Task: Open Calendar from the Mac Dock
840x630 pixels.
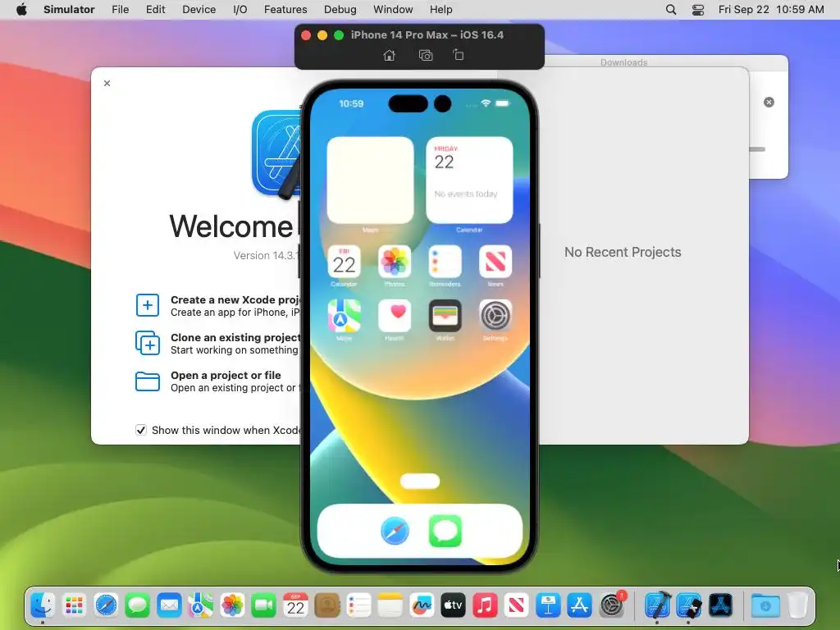Action: tap(295, 605)
